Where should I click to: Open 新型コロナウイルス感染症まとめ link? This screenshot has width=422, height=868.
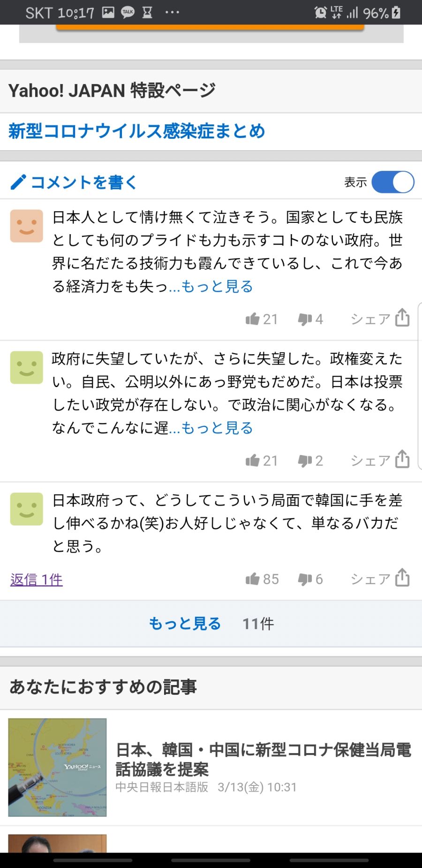pyautogui.click(x=137, y=131)
